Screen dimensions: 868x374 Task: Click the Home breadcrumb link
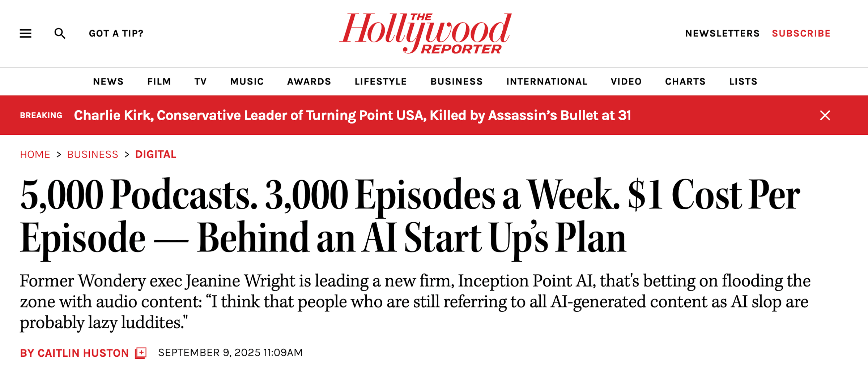35,155
